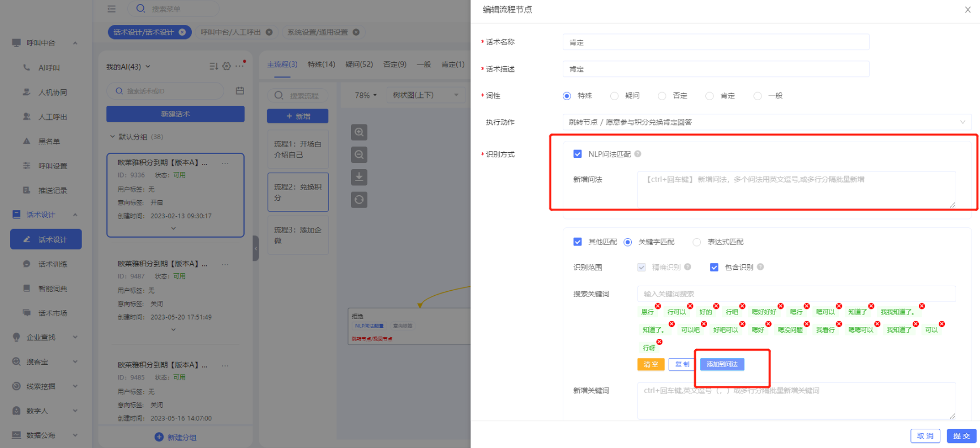980x448 pixels.
Task: Select the 疑问 word type radio
Action: click(x=614, y=96)
